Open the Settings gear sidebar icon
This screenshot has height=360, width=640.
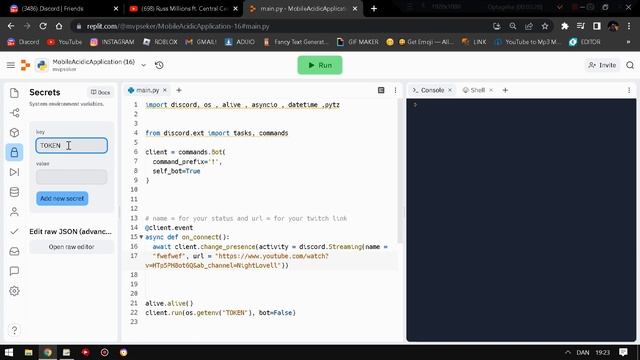14,291
